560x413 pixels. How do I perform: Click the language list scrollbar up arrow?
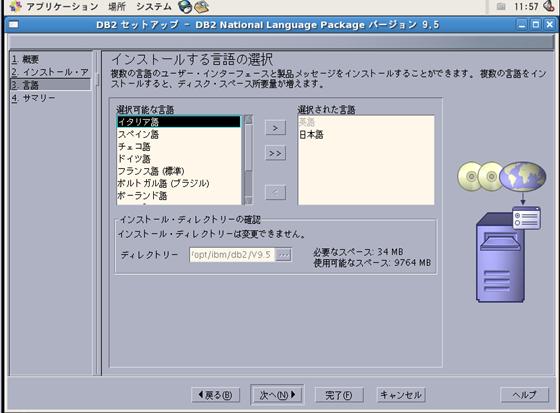[x=248, y=119]
